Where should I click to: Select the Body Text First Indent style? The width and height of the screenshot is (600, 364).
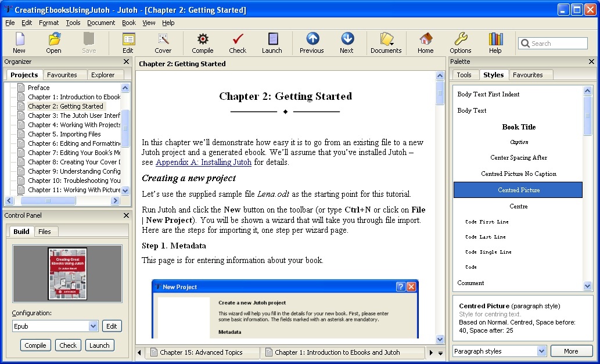coord(519,94)
